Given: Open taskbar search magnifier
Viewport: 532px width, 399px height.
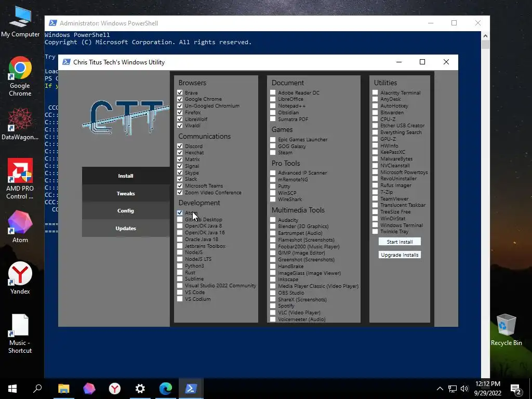Looking at the screenshot, I should pos(37,389).
